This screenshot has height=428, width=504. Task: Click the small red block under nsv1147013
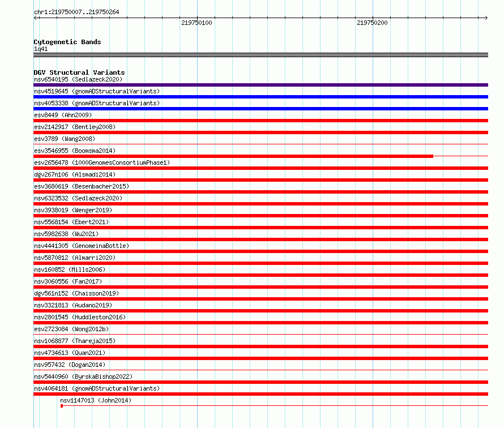pyautogui.click(x=62, y=406)
